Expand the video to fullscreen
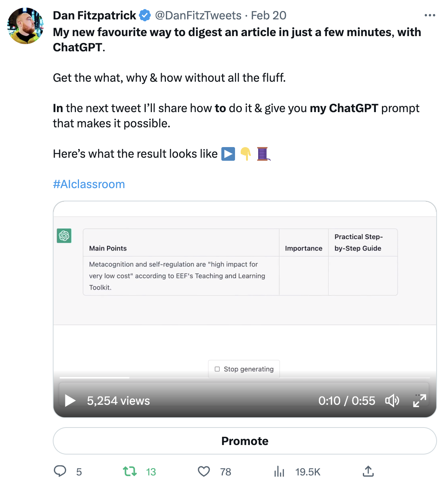The image size is (448, 491). tap(420, 401)
